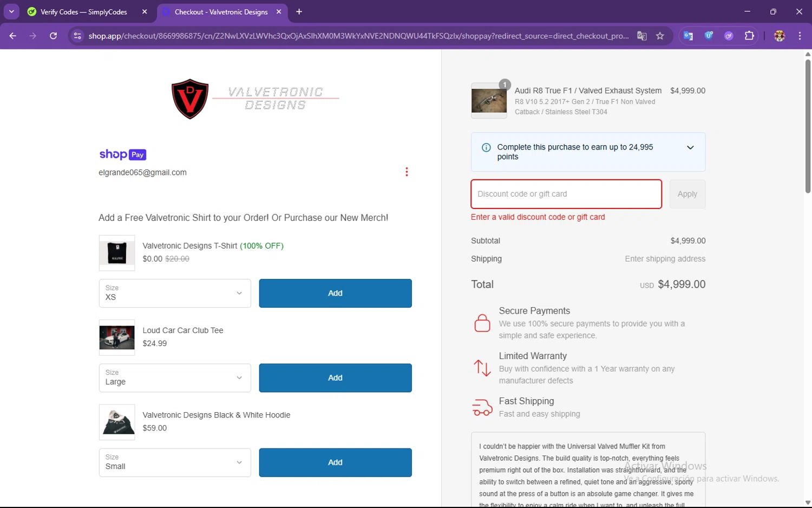Apply the discount code
The width and height of the screenshot is (812, 508).
click(x=687, y=194)
